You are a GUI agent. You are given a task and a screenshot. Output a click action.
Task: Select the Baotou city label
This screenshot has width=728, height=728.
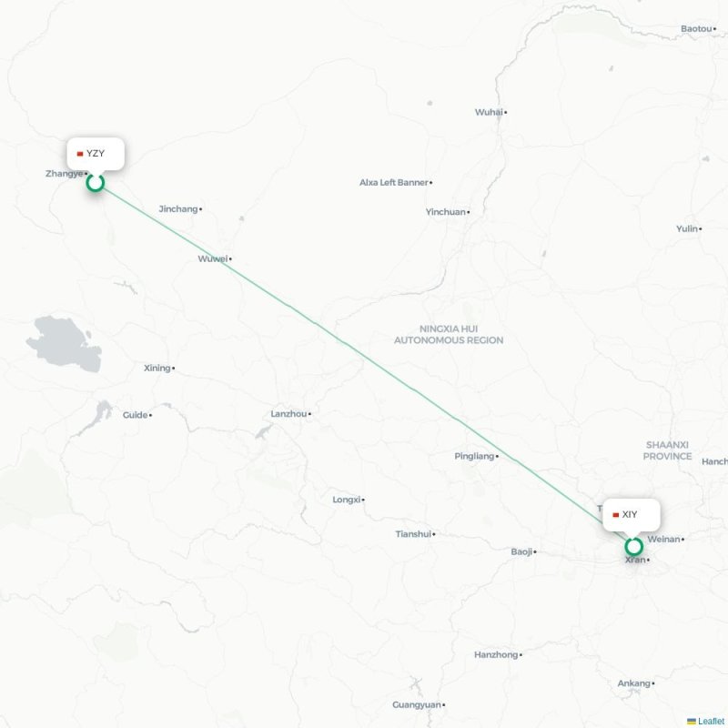[696, 29]
